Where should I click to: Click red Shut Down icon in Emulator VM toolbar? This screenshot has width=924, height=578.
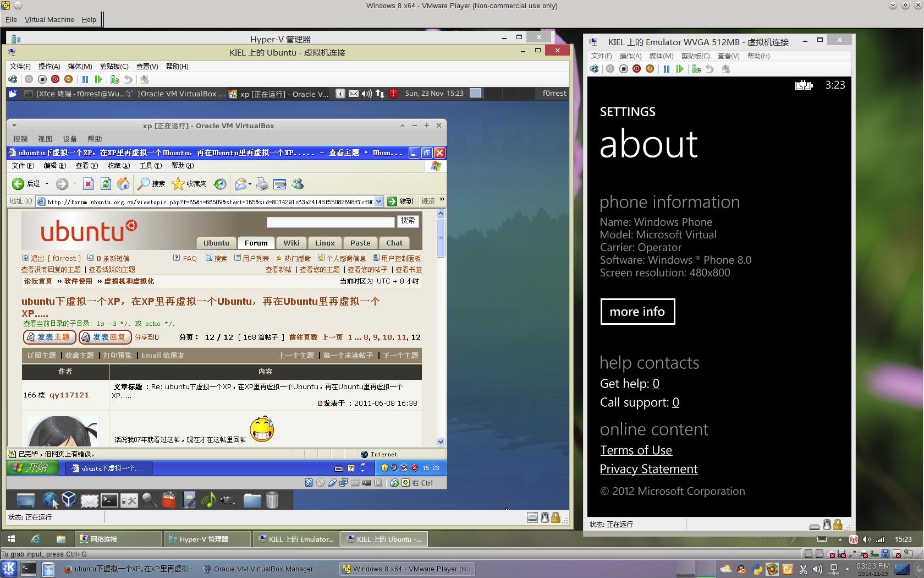[x=636, y=69]
